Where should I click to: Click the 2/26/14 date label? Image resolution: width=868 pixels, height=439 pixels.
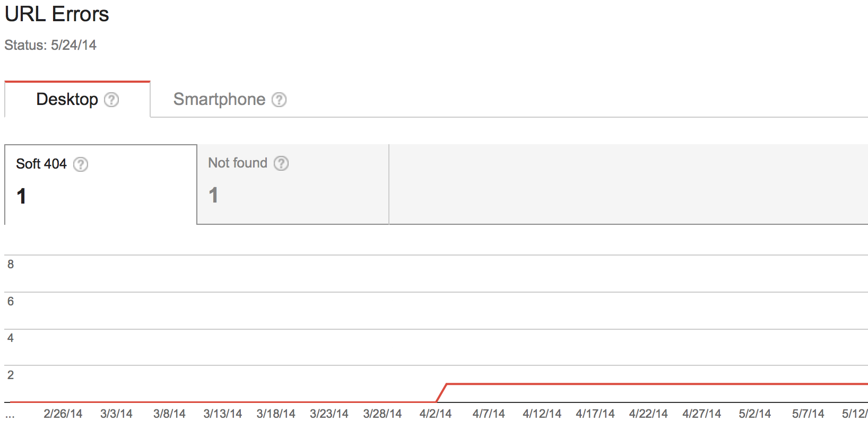[63, 414]
